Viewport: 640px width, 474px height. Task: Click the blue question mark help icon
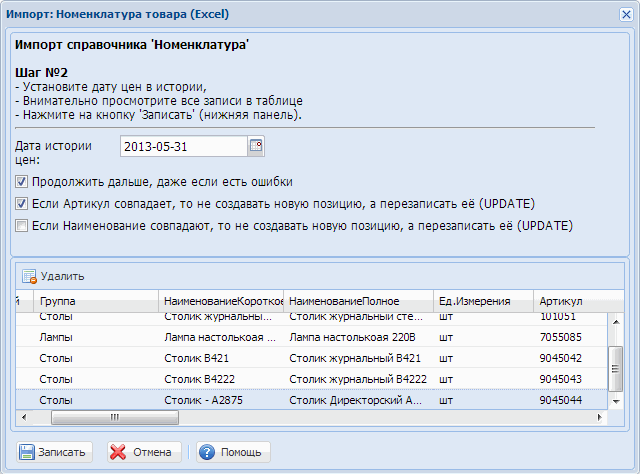click(207, 452)
